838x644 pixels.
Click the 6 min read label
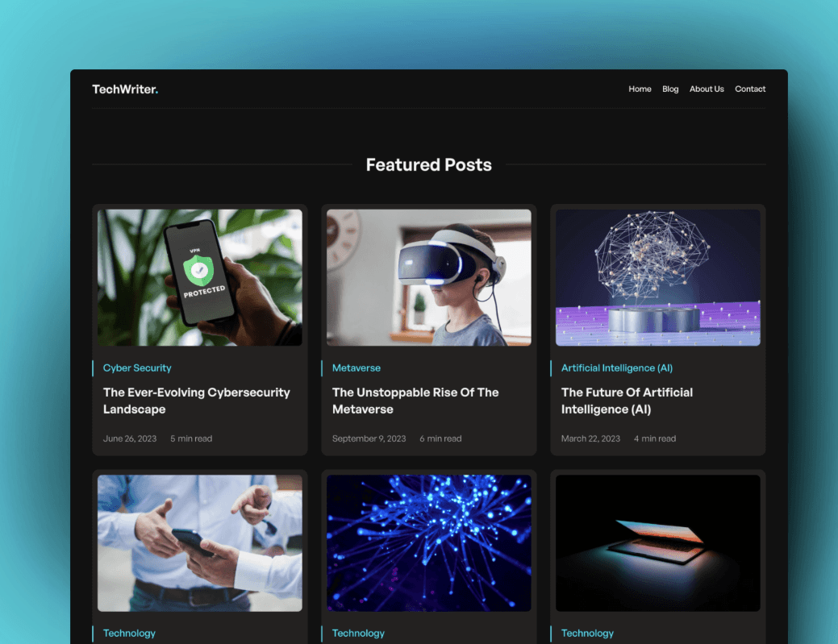click(440, 438)
